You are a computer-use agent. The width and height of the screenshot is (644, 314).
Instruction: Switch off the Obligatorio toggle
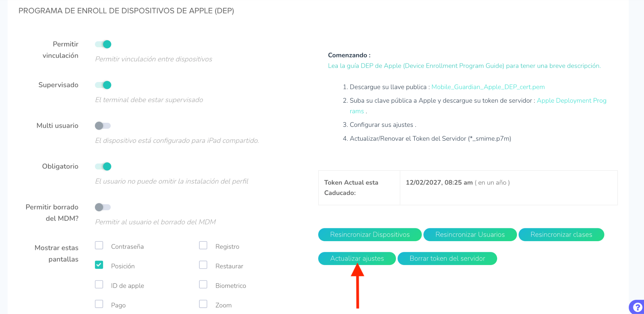(103, 166)
